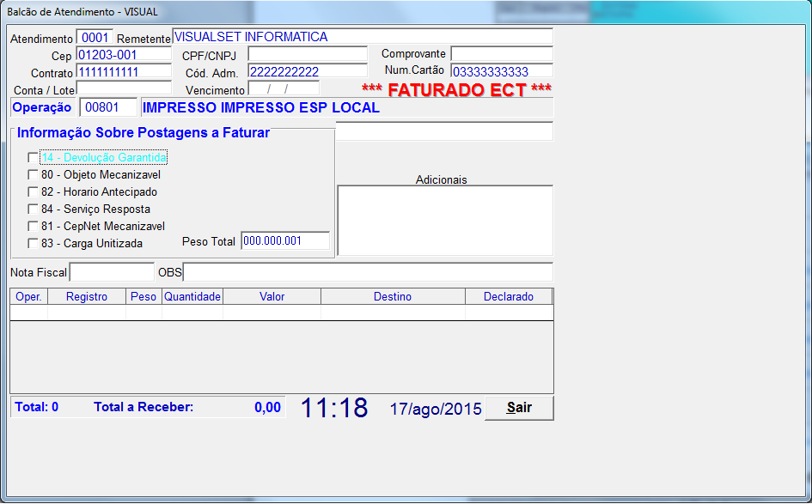The width and height of the screenshot is (812, 504).
Task: Click the Nota Fiscal input field
Action: click(x=112, y=272)
